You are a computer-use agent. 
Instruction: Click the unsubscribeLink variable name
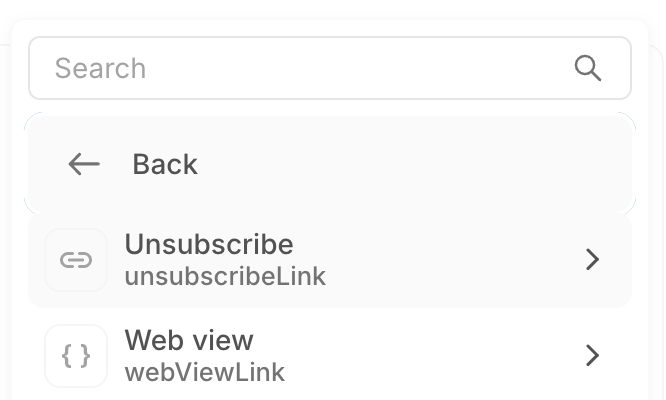click(225, 276)
